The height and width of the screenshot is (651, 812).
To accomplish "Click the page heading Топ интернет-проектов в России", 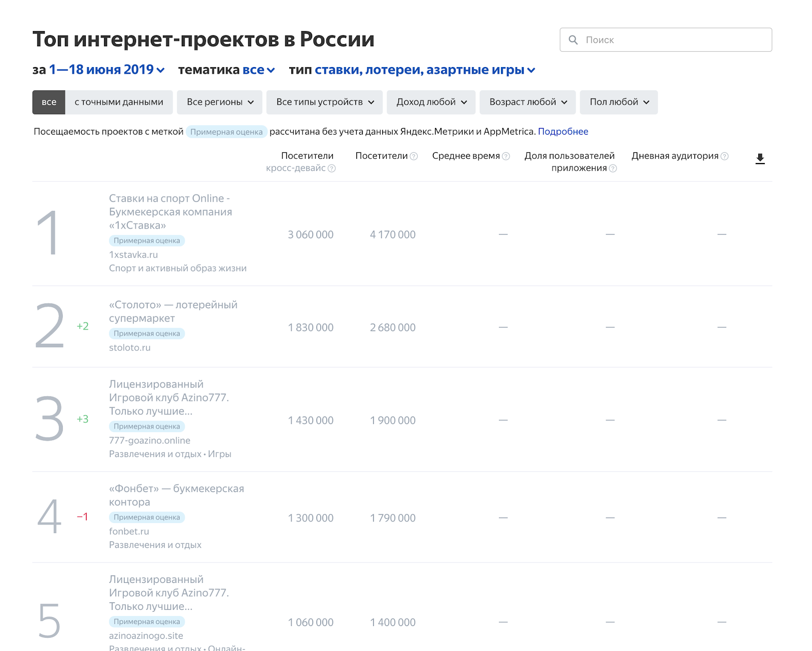I will click(x=204, y=40).
